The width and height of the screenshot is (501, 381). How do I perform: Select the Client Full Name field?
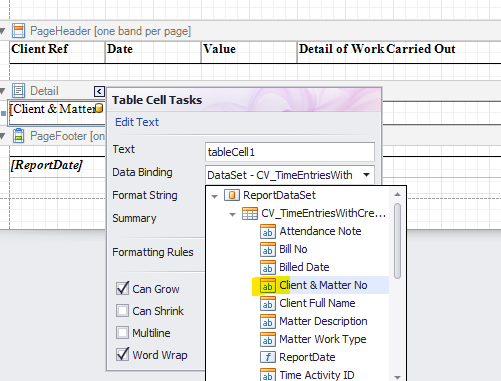coord(317,303)
